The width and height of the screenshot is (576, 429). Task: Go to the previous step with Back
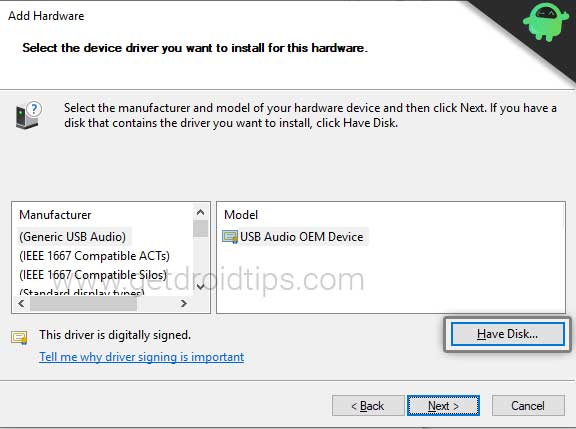tap(368, 405)
